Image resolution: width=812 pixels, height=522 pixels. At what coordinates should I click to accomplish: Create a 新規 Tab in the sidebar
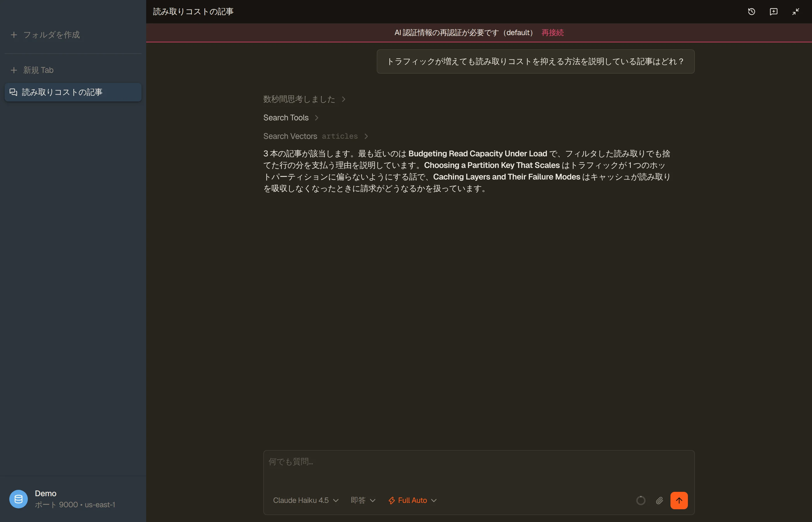click(x=73, y=70)
